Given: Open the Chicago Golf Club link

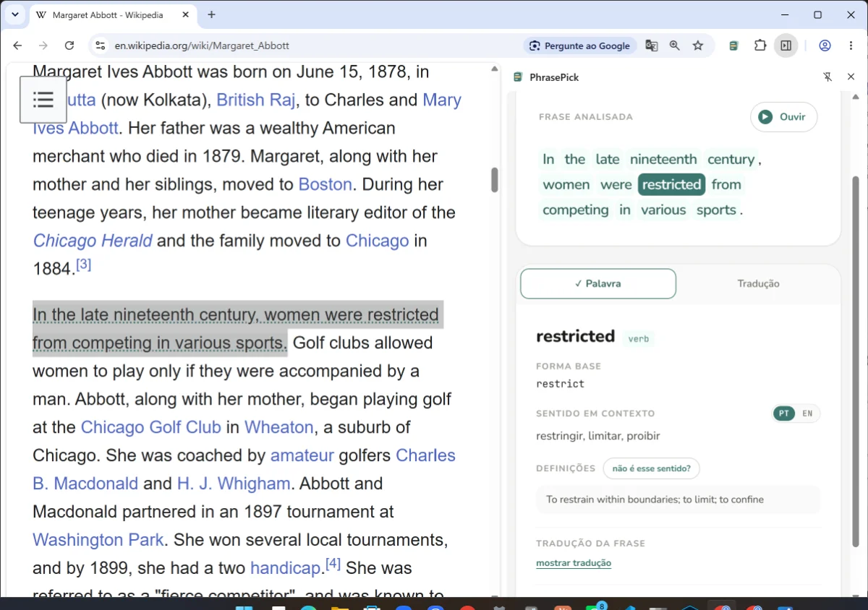Looking at the screenshot, I should pos(151,427).
